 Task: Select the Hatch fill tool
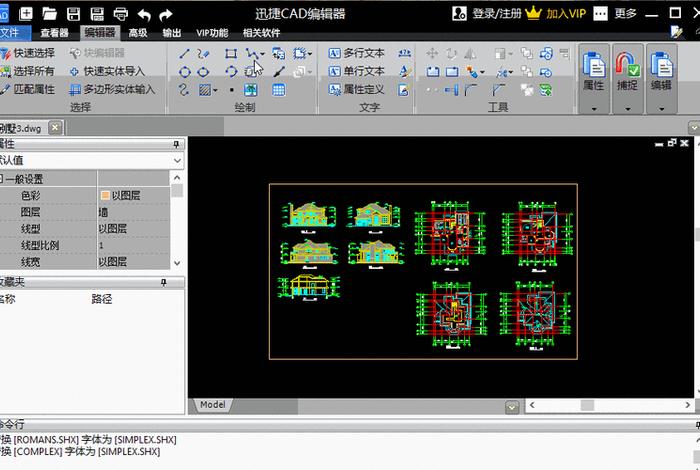pyautogui.click(x=204, y=90)
